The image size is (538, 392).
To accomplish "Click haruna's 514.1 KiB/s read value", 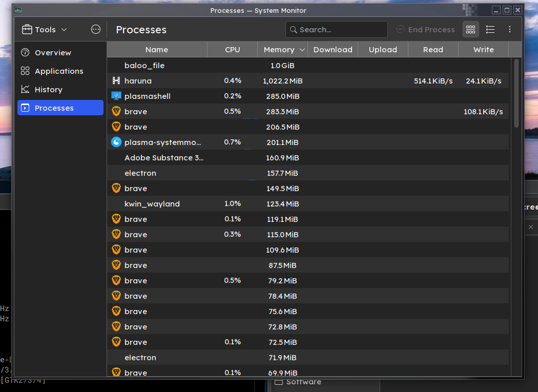I will click(x=433, y=81).
